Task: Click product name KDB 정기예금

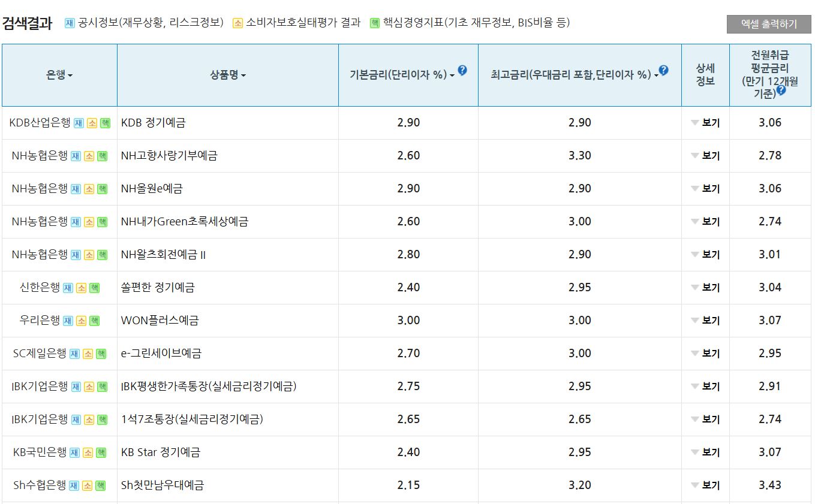Action: [x=154, y=123]
